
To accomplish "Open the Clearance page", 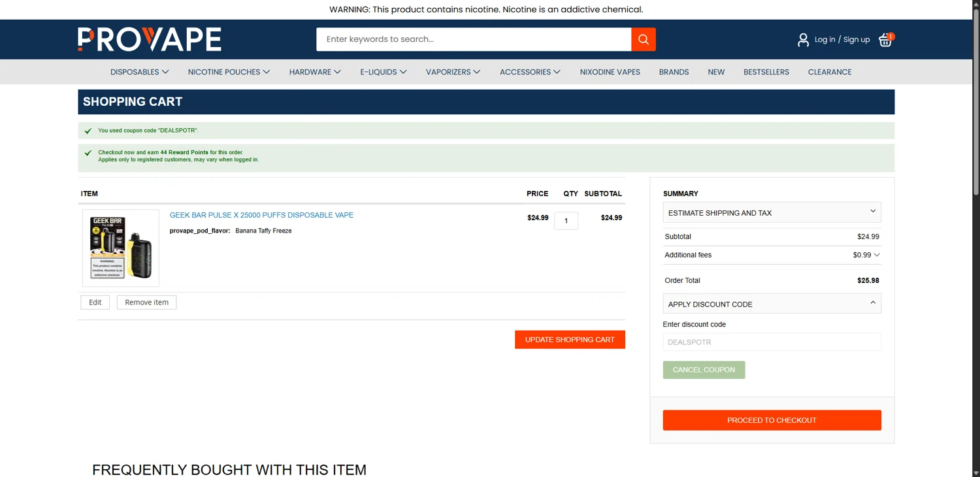I will point(830,72).
